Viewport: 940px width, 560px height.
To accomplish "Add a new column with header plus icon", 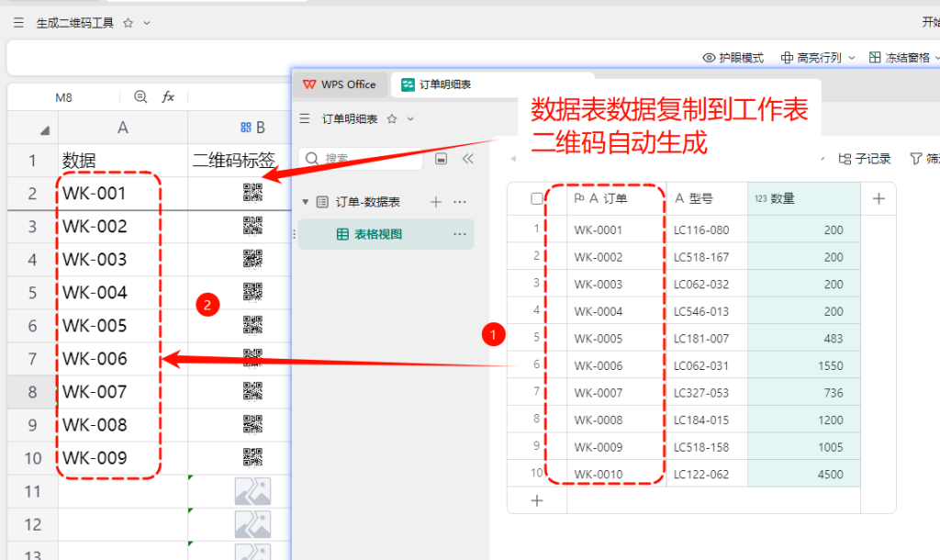I will click(878, 198).
